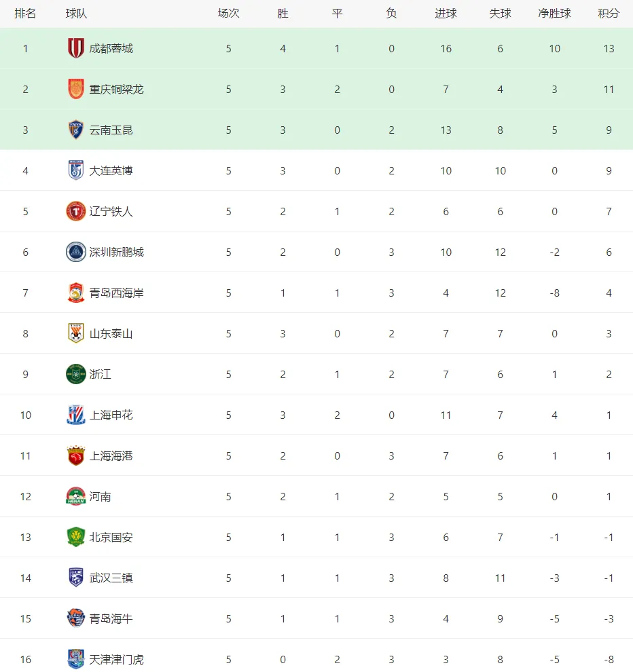Sort by the 积分 column header
This screenshot has width=633, height=672.
pos(609,14)
